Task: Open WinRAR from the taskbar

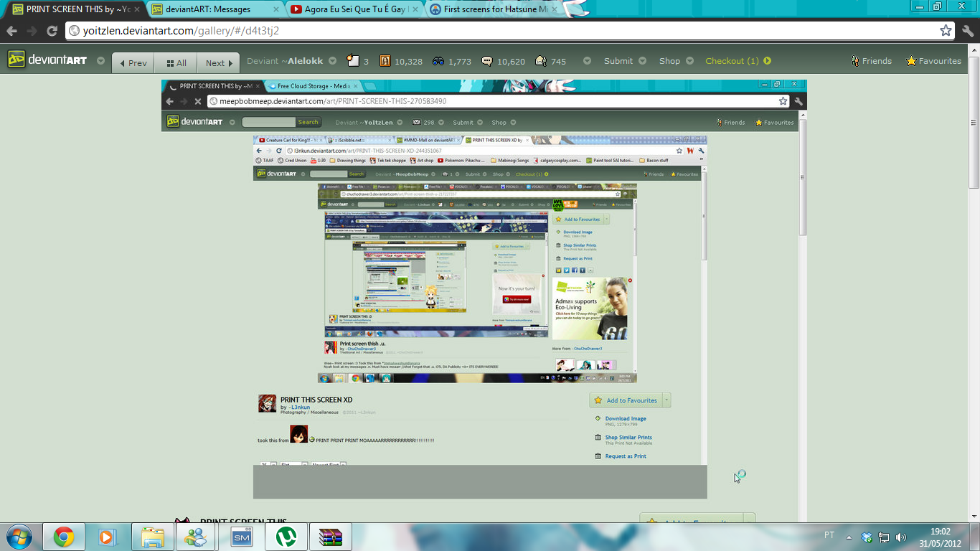Action: 331,537
